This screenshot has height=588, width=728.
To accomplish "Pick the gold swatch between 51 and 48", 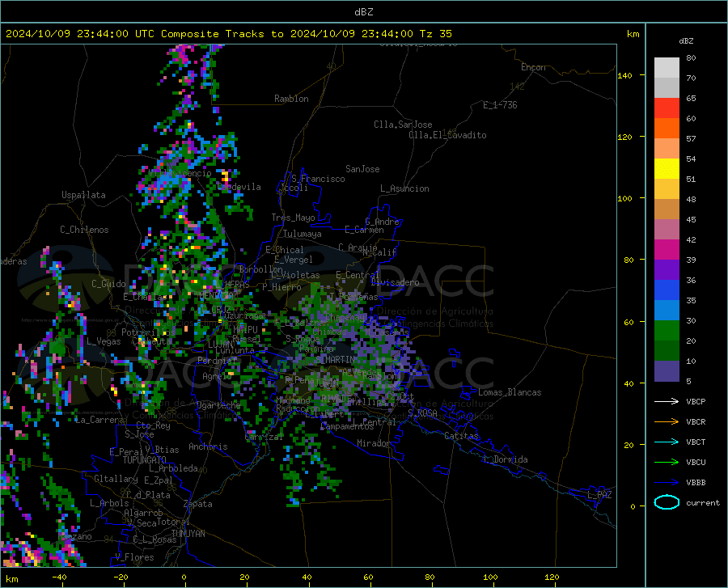I will 667,189.
